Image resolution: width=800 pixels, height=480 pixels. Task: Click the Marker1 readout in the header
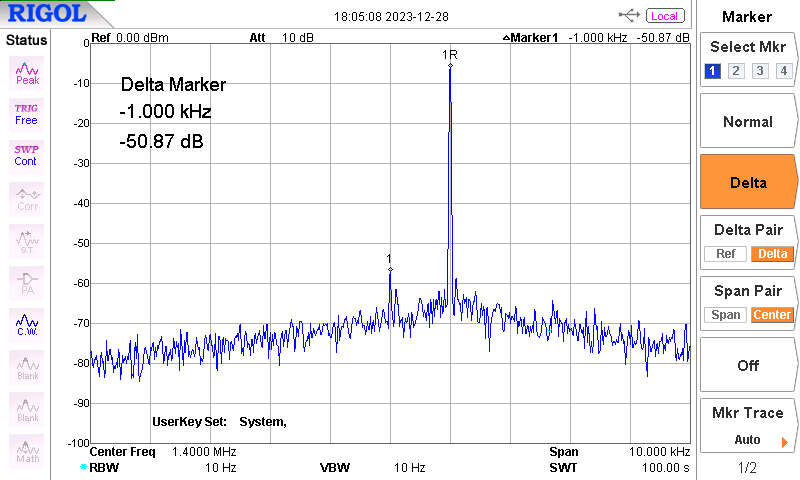coord(595,38)
